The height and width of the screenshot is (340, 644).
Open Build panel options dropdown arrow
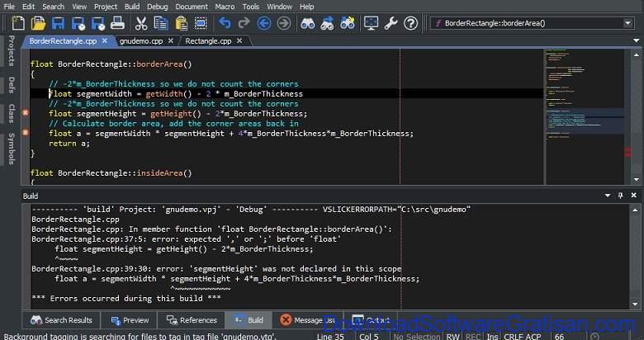tap(608, 196)
